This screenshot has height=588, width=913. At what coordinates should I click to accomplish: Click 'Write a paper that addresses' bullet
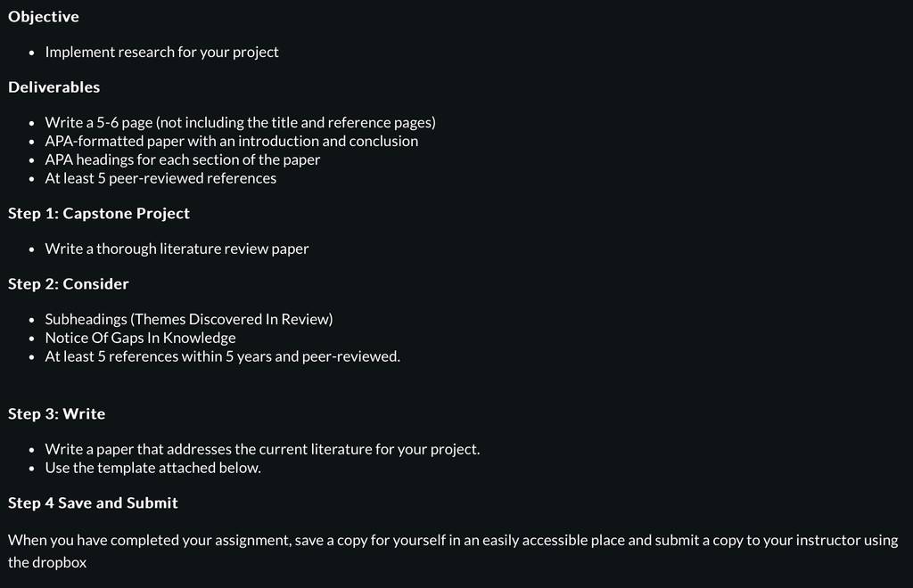click(263, 450)
